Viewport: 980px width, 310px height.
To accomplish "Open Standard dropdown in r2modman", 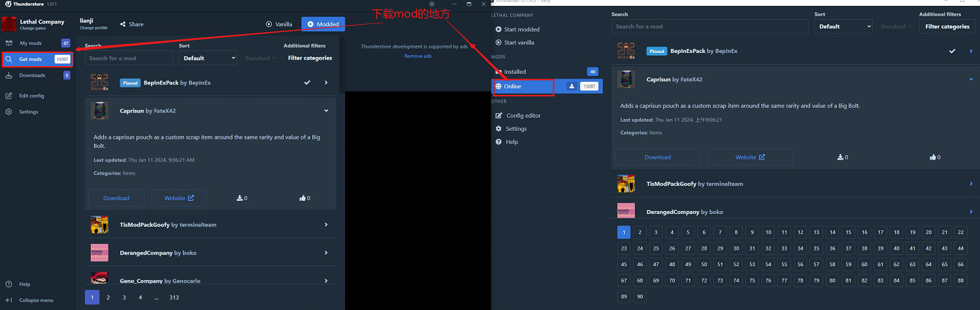I will [x=896, y=26].
